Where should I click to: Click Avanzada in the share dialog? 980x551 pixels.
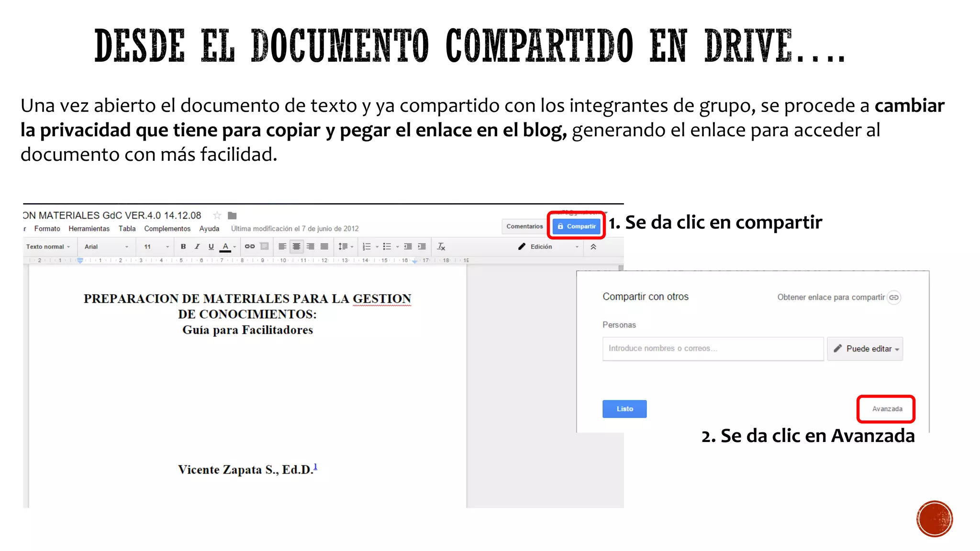coord(887,409)
